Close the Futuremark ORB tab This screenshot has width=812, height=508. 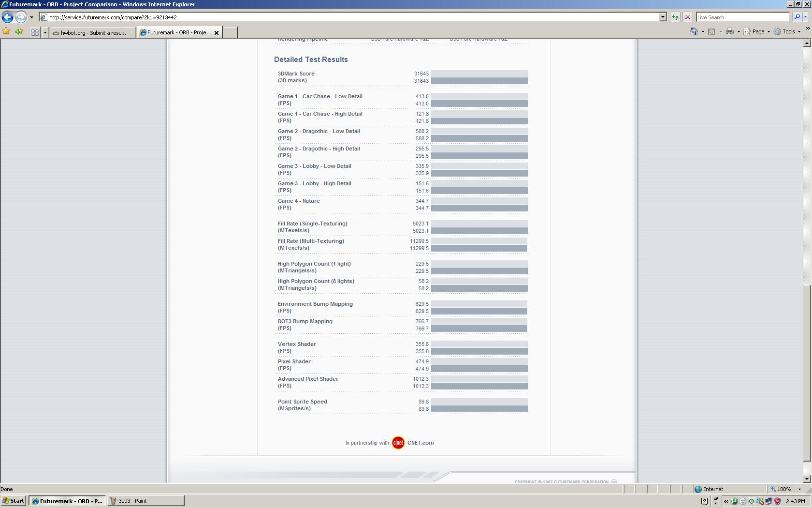(217, 33)
